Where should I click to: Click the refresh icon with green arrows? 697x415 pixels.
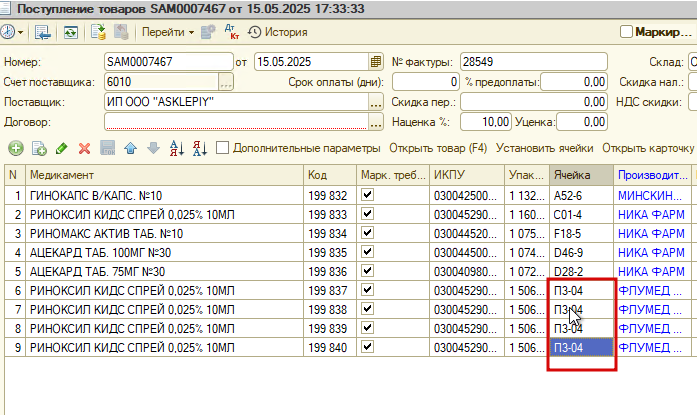click(x=70, y=32)
